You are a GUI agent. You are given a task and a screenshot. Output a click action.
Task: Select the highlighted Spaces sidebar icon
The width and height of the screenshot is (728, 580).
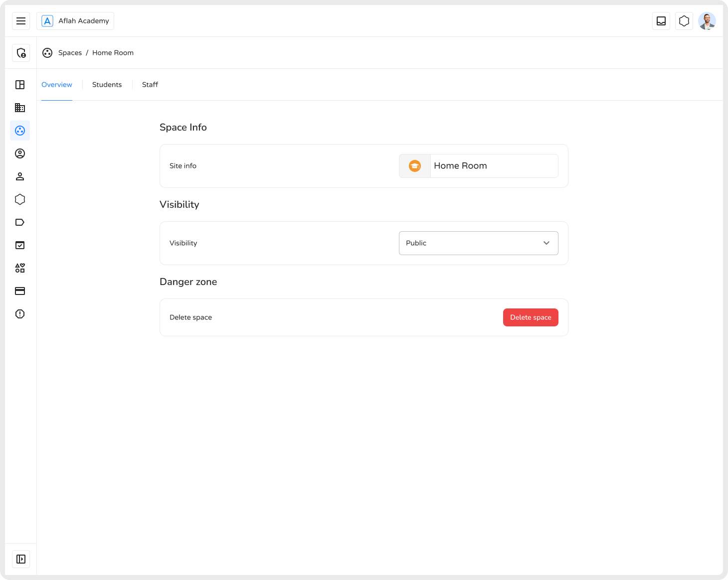(x=20, y=131)
